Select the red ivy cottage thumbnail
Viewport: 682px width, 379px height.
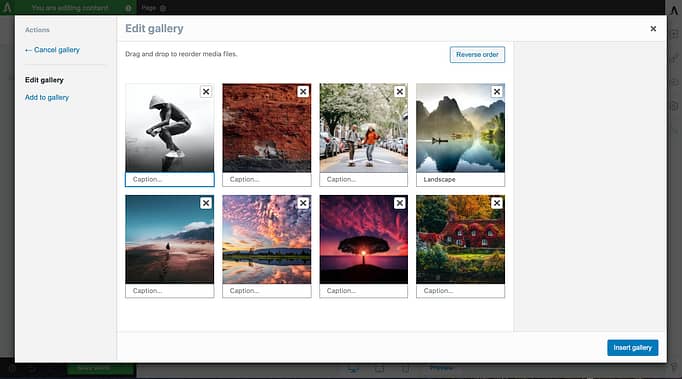click(x=461, y=239)
